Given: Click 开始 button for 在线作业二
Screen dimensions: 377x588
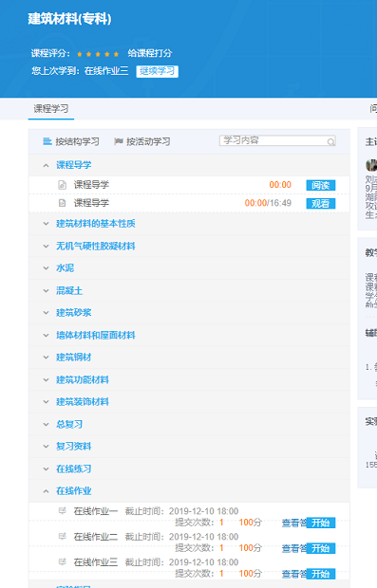Looking at the screenshot, I should coord(321,548).
